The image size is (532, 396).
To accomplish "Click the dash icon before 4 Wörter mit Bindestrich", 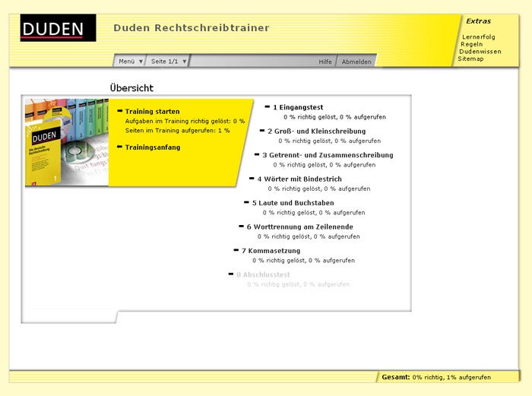I will point(252,179).
